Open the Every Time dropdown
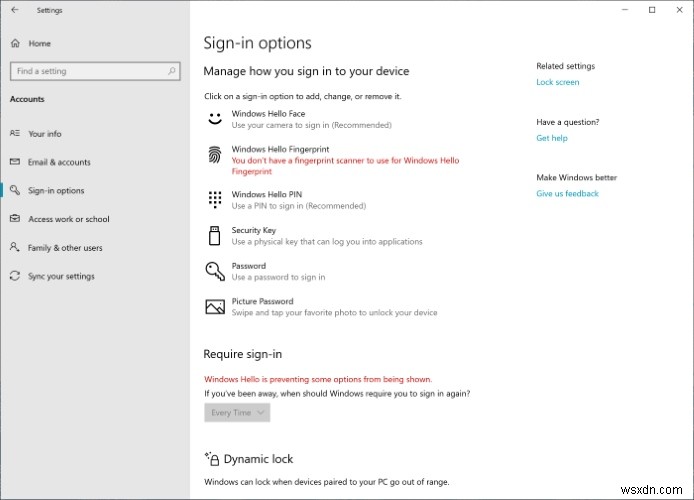Viewport: 694px width, 500px height. [237, 412]
